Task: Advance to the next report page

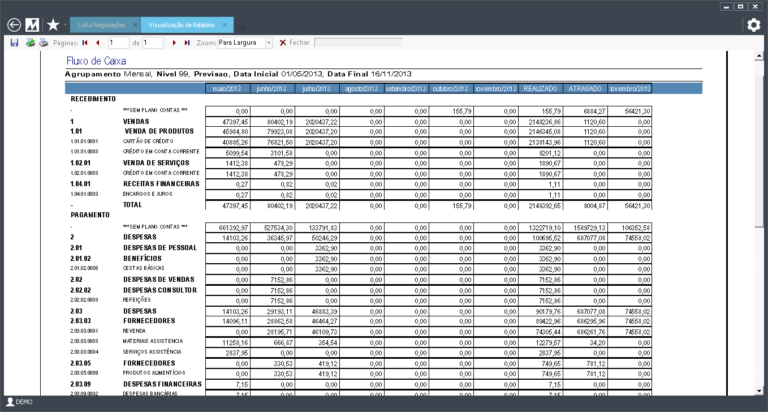Action: pos(174,43)
